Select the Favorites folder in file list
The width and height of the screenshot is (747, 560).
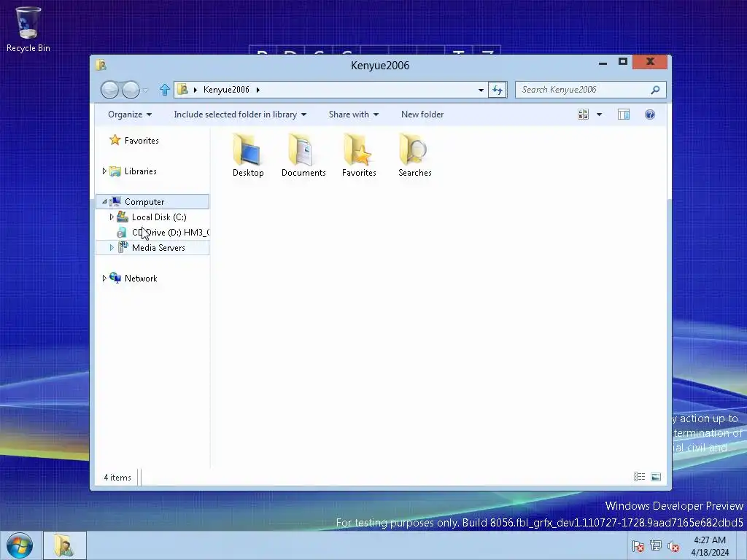[359, 155]
